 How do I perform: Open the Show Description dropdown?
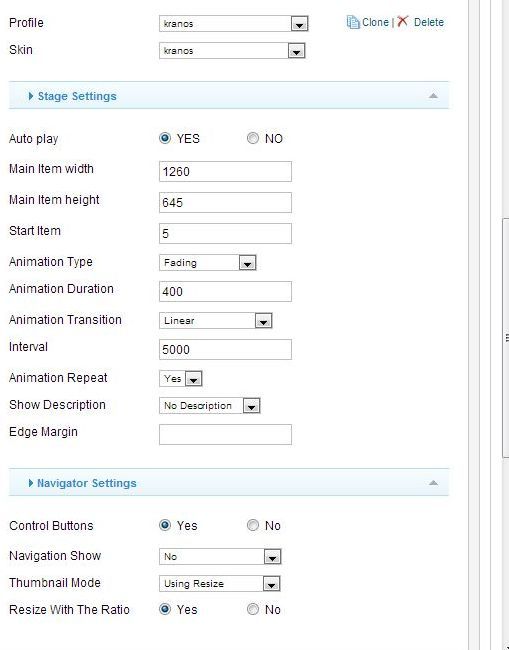point(210,405)
